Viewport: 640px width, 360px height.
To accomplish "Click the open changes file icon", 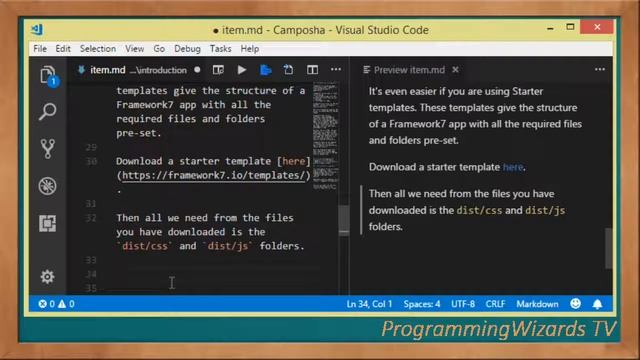I will (x=288, y=69).
